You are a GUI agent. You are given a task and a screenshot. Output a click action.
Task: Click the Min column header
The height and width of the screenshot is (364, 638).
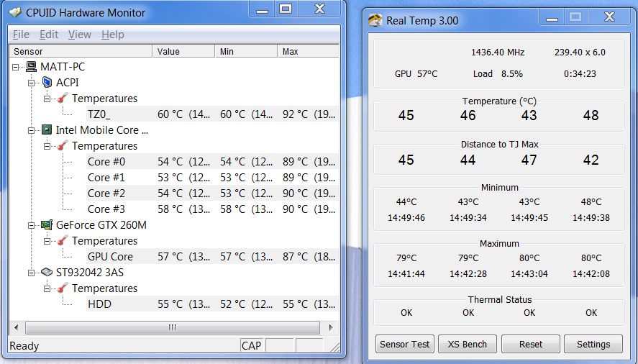pyautogui.click(x=246, y=51)
